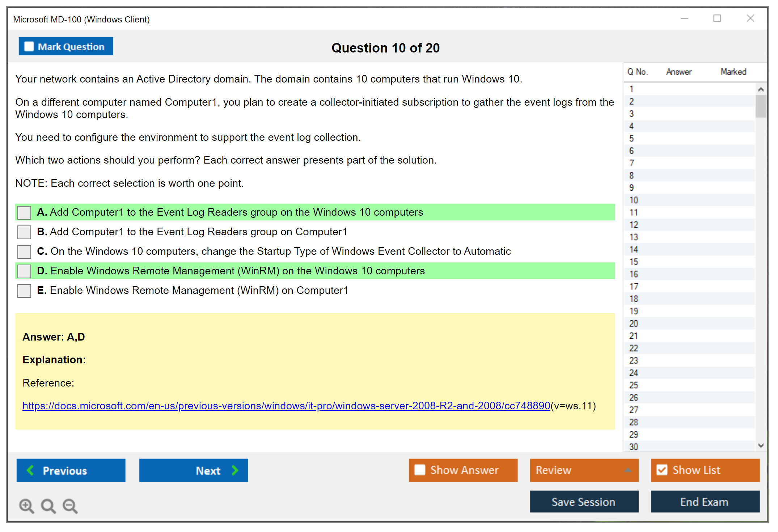Toggle the Mark Question checkbox
Viewport: 778px width, 532px height.
pos(29,47)
